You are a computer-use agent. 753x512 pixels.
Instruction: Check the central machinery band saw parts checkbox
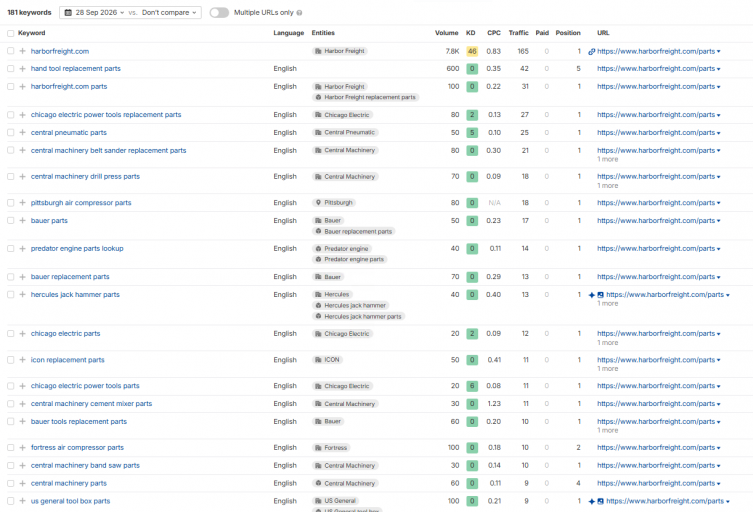pyautogui.click(x=11, y=465)
